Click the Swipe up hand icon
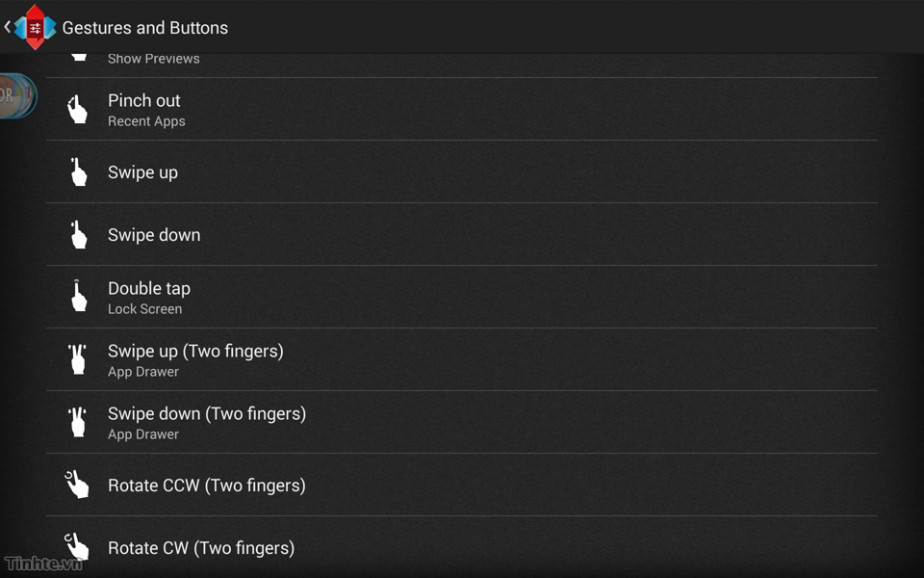Image resolution: width=924 pixels, height=578 pixels. pos(78,172)
